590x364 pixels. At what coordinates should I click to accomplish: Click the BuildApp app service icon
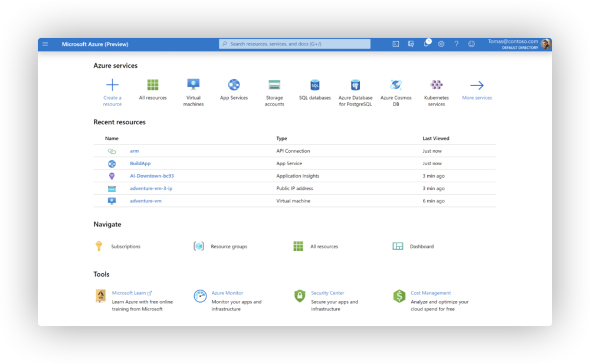(112, 163)
